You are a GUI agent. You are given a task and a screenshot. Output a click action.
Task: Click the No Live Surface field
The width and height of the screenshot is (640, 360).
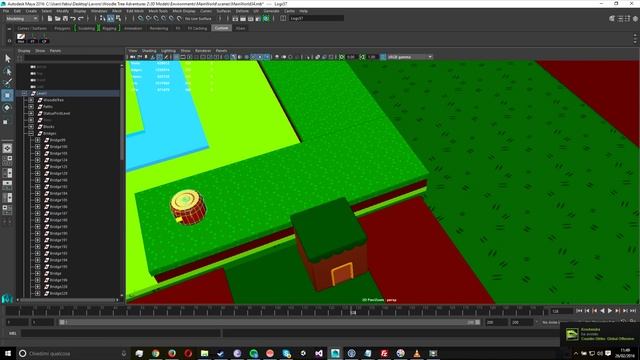(198, 18)
